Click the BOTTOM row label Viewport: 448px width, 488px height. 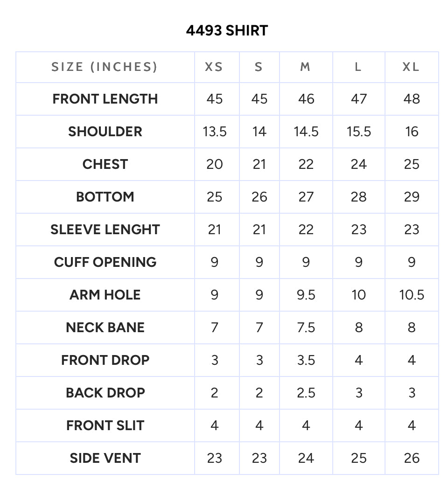pos(105,197)
